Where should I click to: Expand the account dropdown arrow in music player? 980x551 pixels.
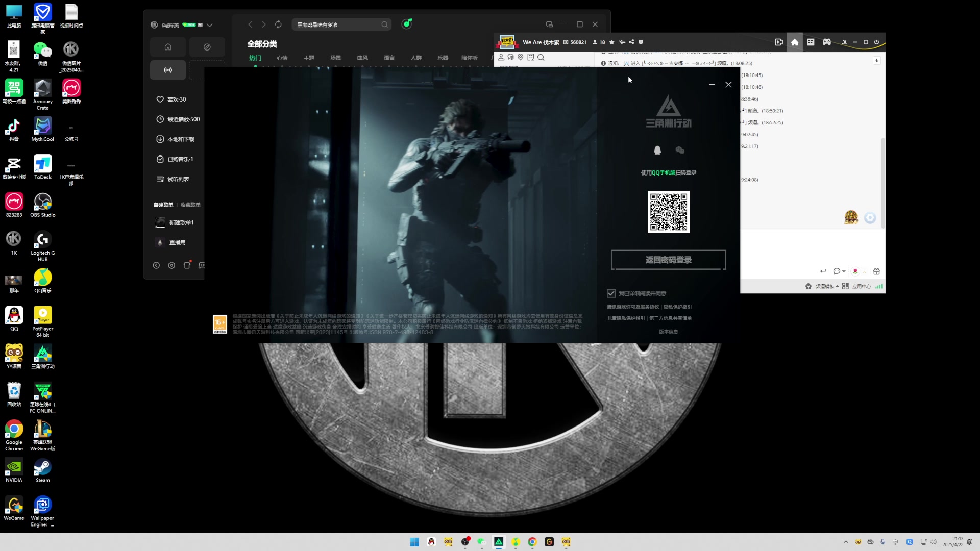[x=210, y=25]
